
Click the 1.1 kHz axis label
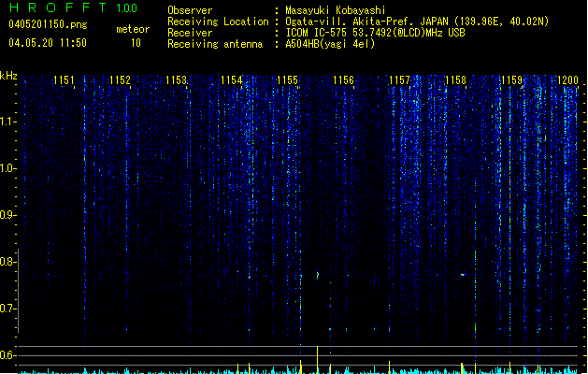pyautogui.click(x=7, y=122)
